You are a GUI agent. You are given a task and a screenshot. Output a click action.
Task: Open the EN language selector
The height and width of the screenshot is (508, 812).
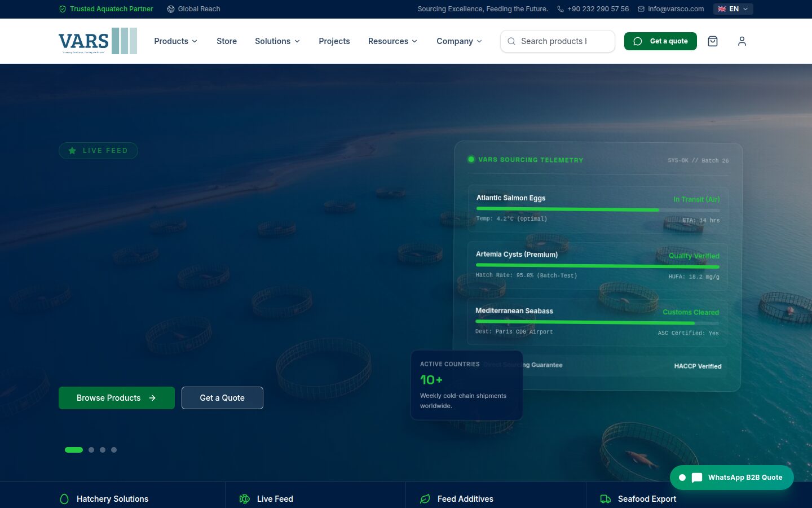(x=733, y=9)
